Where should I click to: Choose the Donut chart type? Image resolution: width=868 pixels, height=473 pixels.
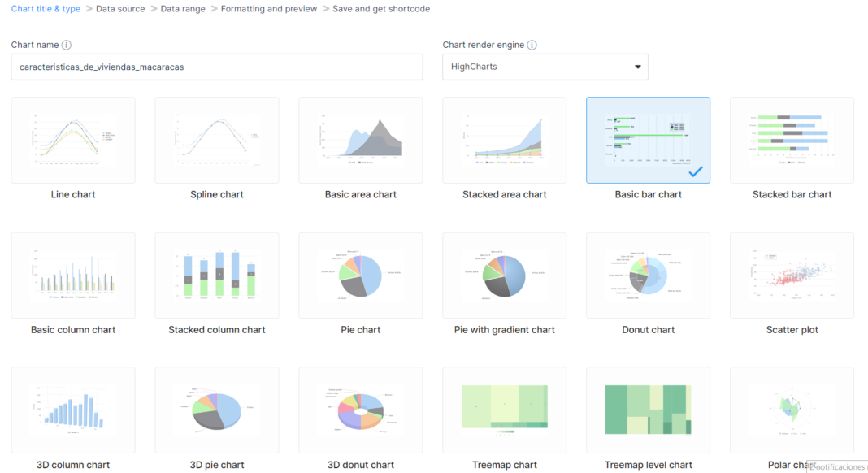pyautogui.click(x=648, y=275)
